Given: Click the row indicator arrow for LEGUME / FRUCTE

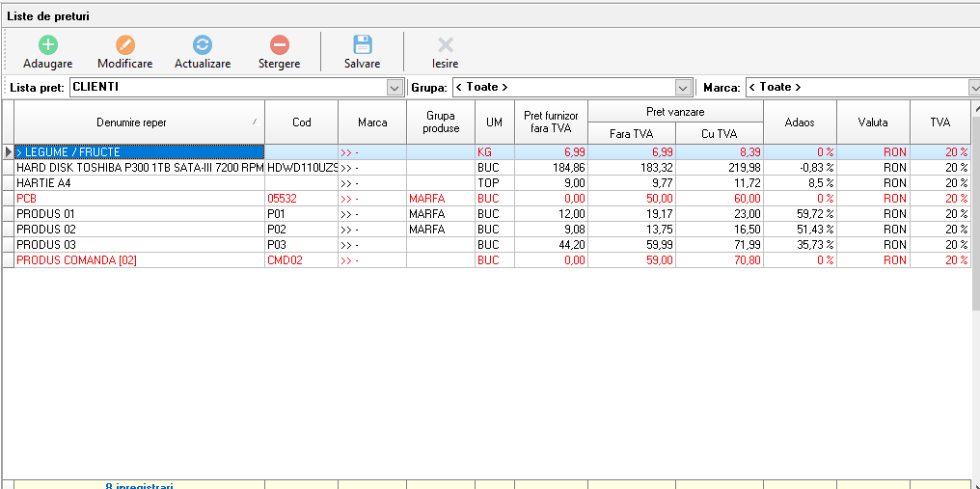Looking at the screenshot, I should pos(9,152).
